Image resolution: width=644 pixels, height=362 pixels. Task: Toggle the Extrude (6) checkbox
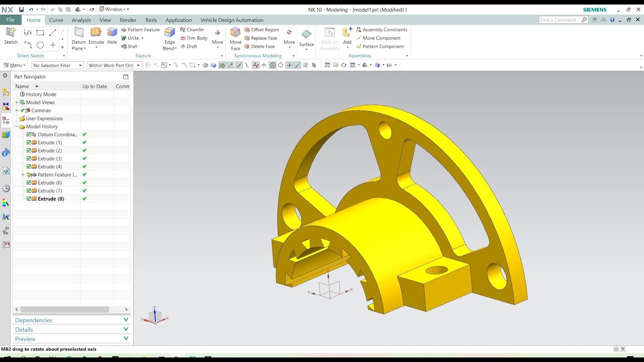pyautogui.click(x=29, y=183)
